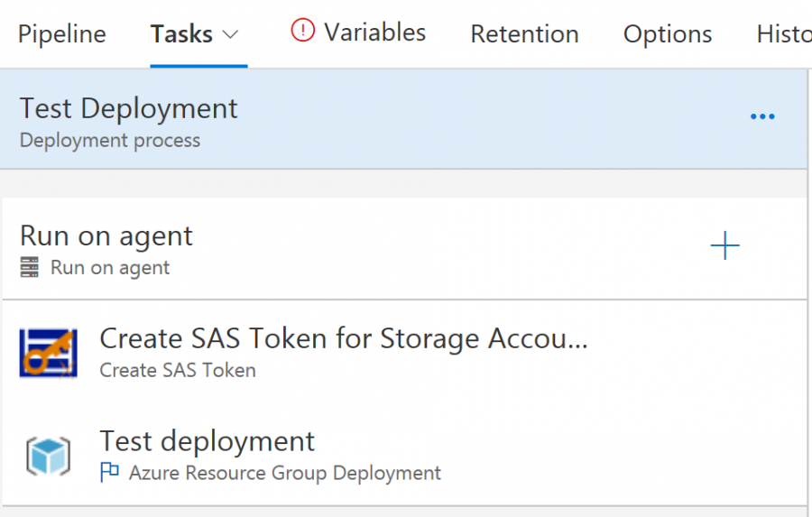
Task: Click the server icon beside Run on agent
Action: pos(30,267)
